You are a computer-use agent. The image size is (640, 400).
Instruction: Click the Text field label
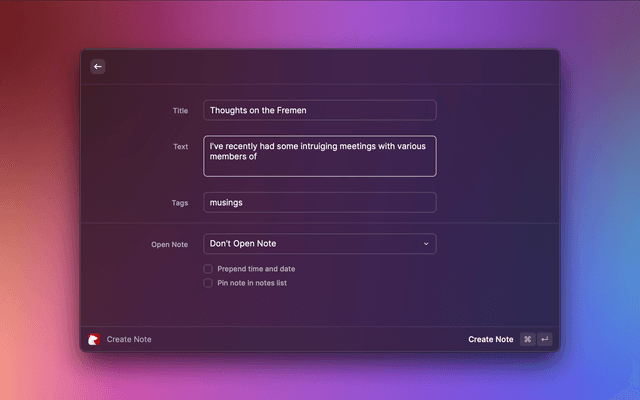pyautogui.click(x=180, y=147)
